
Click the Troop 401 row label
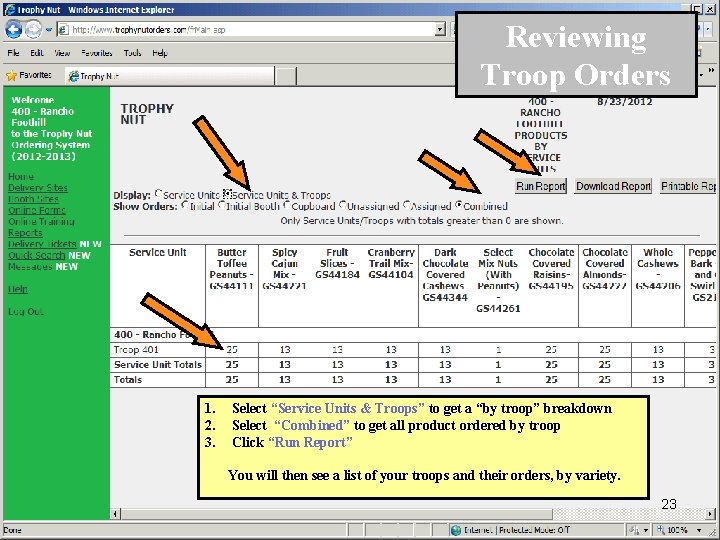coord(136,350)
